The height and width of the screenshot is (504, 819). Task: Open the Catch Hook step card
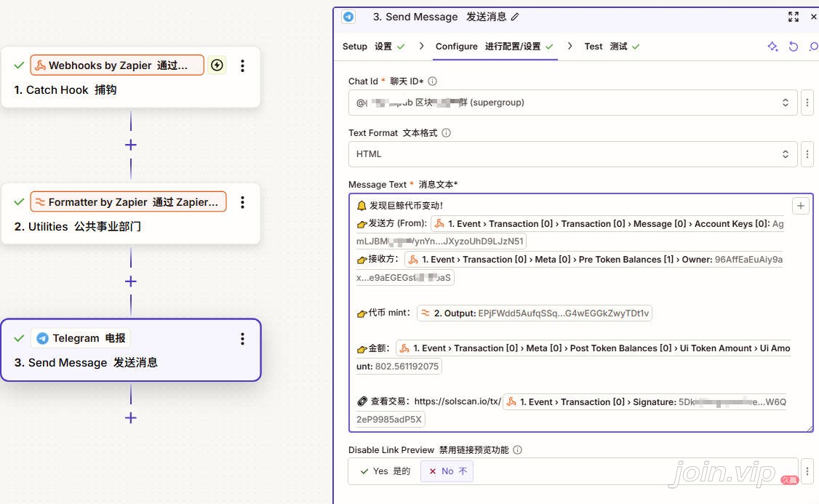[x=131, y=78]
